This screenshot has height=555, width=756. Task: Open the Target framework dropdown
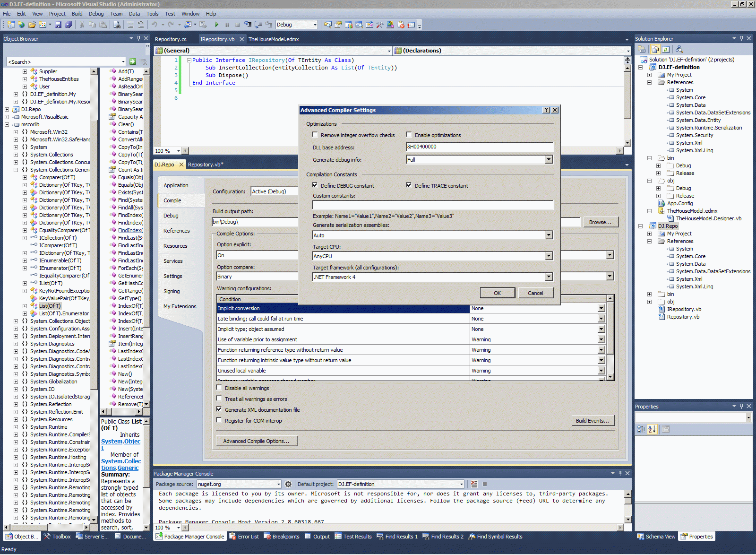pyautogui.click(x=549, y=277)
